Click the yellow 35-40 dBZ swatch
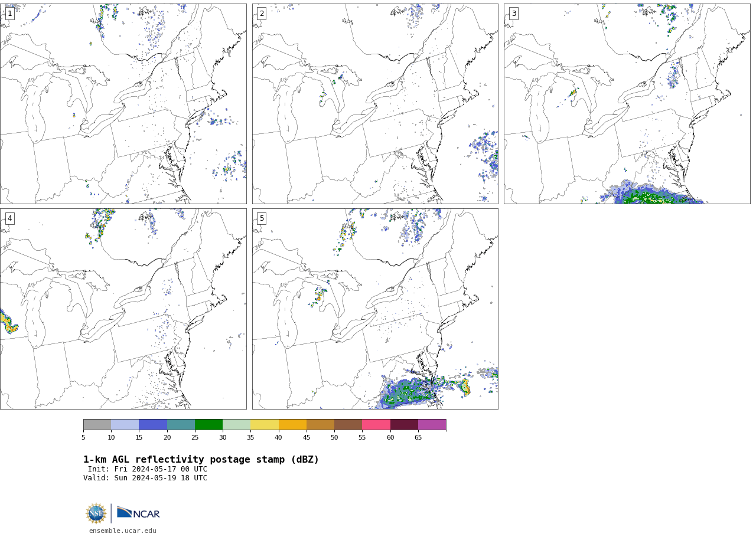This screenshot has width=756, height=537. point(265,425)
